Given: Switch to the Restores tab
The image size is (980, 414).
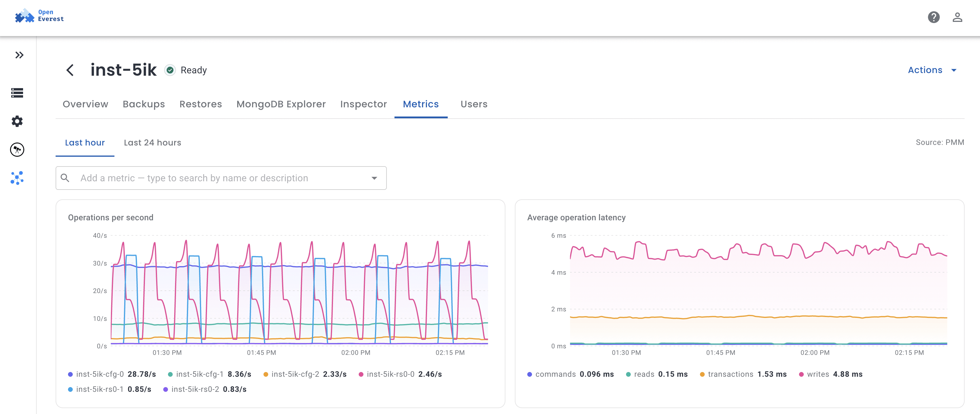Looking at the screenshot, I should tap(200, 104).
